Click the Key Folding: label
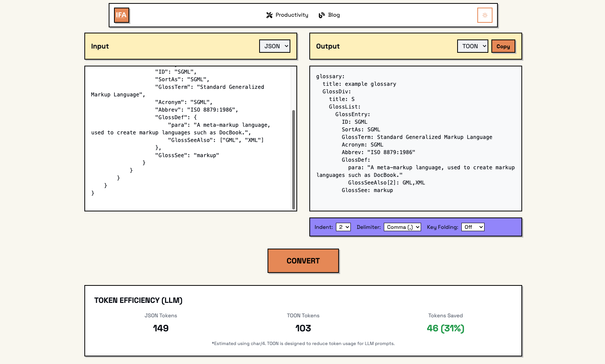 pos(442,227)
